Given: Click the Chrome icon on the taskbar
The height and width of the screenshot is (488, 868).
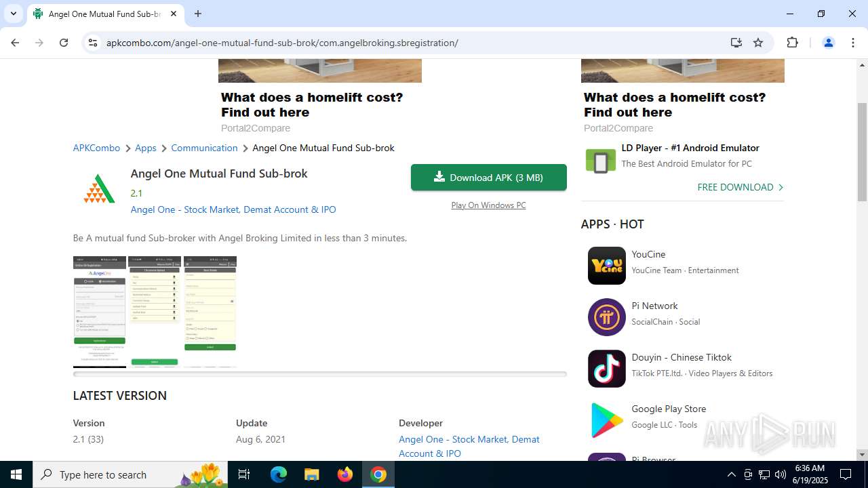Looking at the screenshot, I should click(x=378, y=474).
